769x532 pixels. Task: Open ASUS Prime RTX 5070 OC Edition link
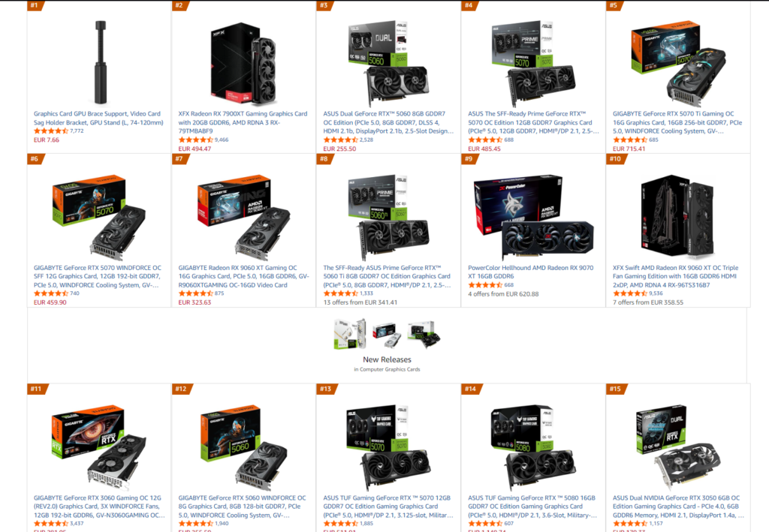[x=533, y=122]
